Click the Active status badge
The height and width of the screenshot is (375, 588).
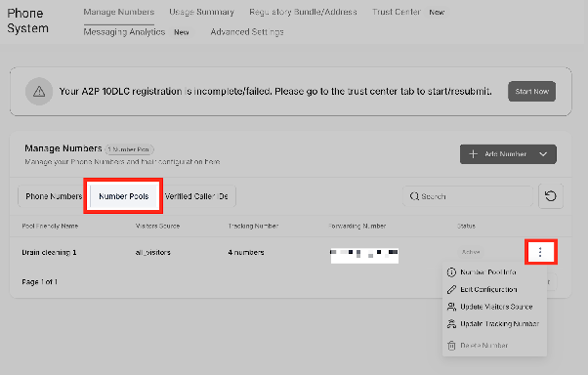471,252
